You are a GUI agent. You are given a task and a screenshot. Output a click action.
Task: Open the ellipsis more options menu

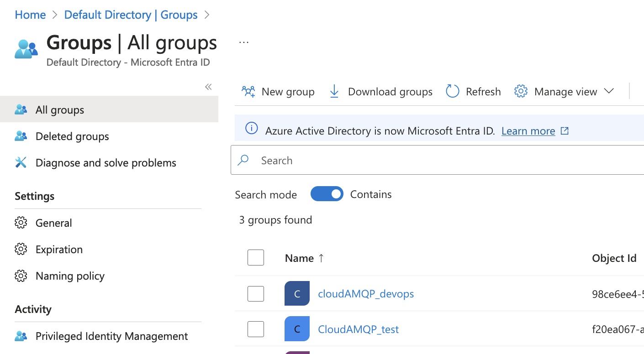[x=244, y=42]
